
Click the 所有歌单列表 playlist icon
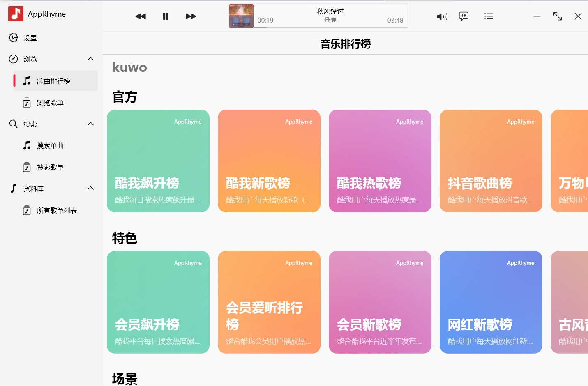click(x=27, y=210)
